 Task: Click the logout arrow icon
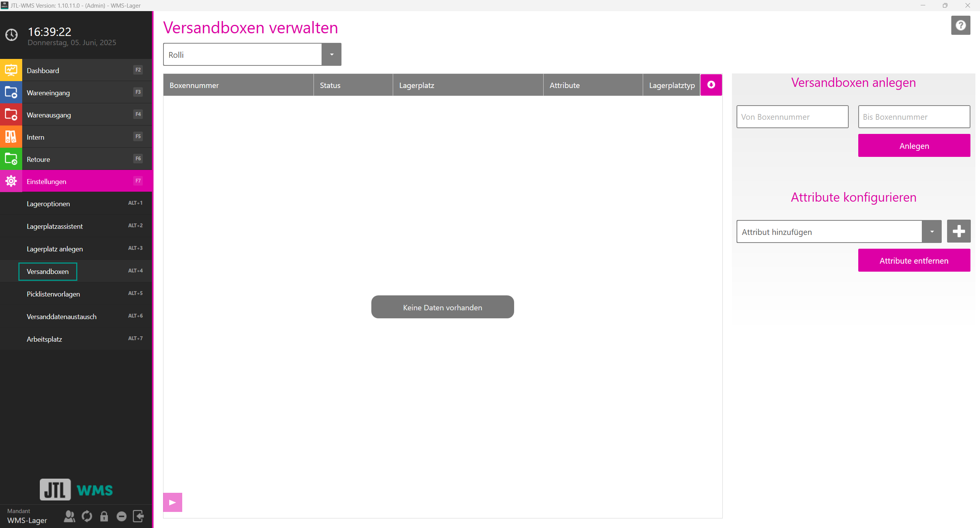pos(138,516)
